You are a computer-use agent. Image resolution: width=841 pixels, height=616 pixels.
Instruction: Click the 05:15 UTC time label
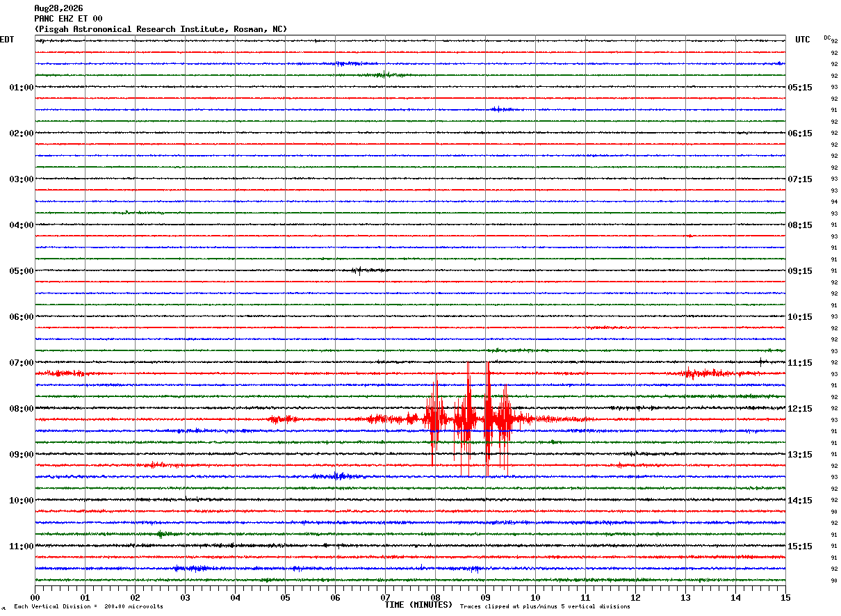click(800, 88)
